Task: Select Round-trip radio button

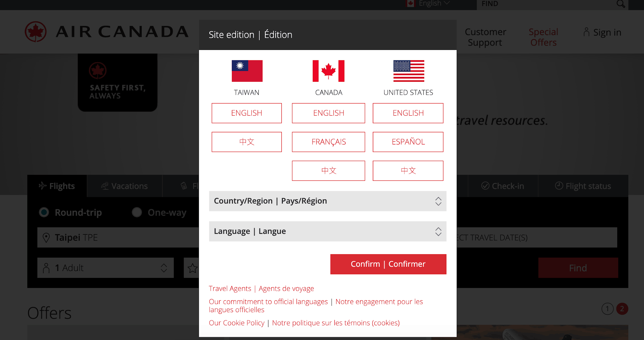Action: click(x=44, y=212)
